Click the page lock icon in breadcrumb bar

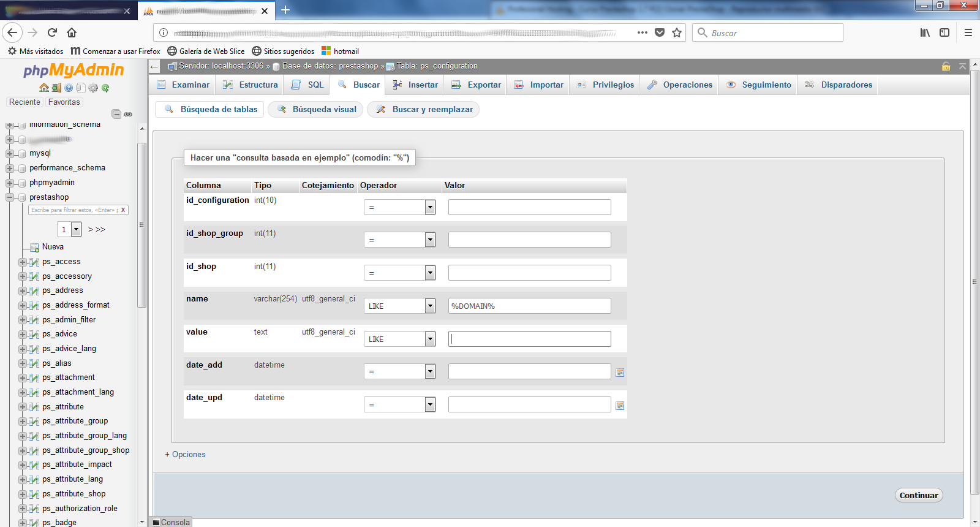946,66
